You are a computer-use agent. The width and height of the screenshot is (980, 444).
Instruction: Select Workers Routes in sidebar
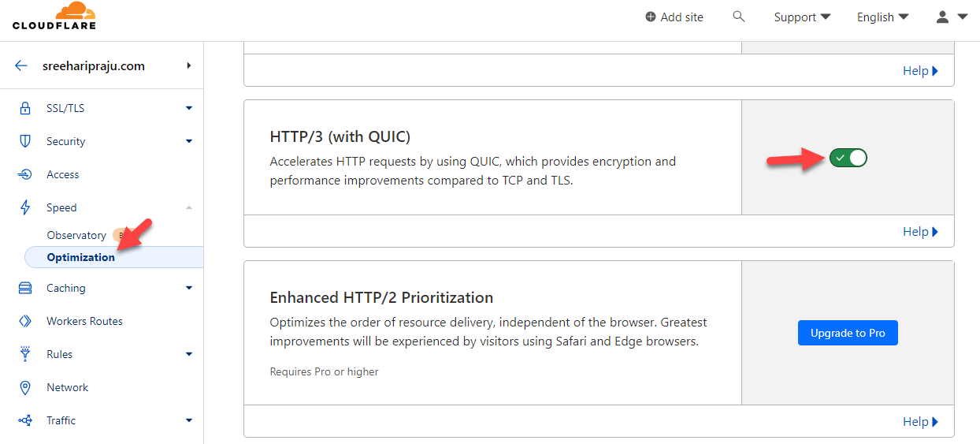[x=84, y=321]
